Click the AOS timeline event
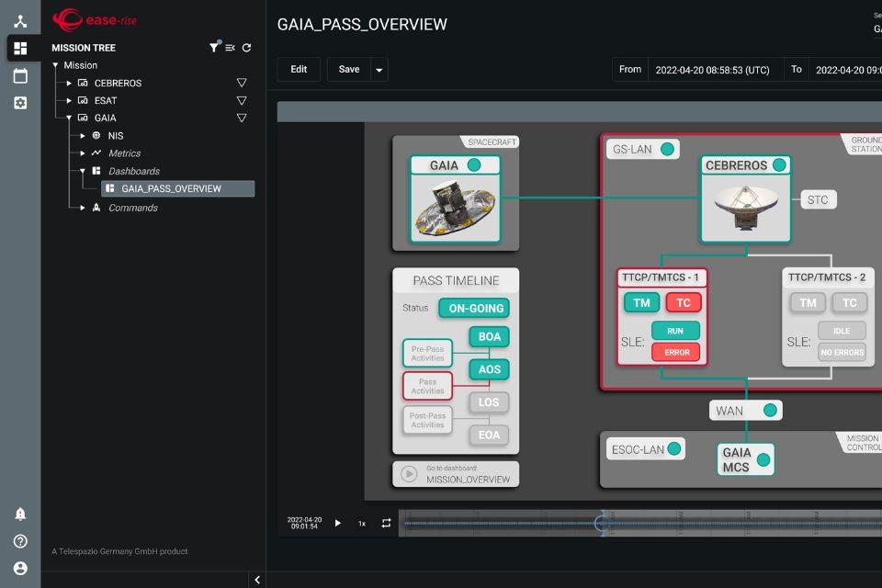Screen dimensions: 882x588 (x=490, y=369)
